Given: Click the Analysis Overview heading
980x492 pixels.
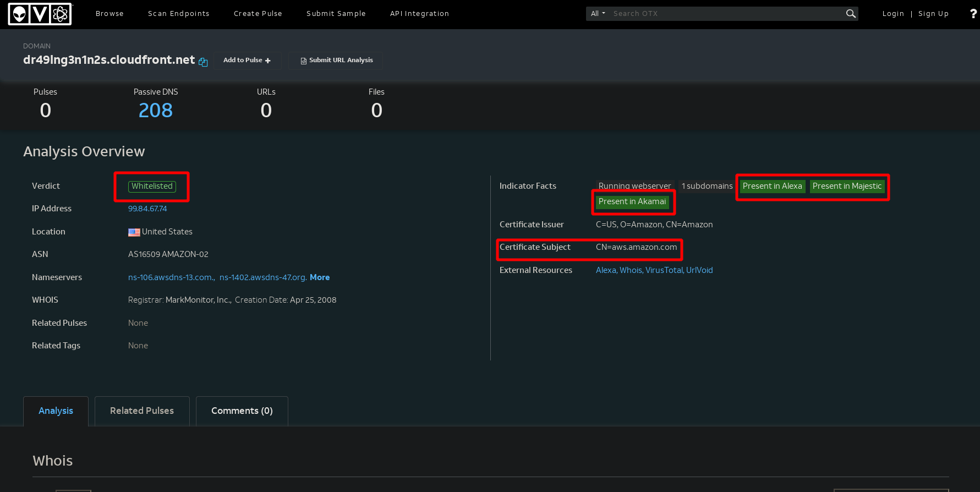Looking at the screenshot, I should 84,151.
